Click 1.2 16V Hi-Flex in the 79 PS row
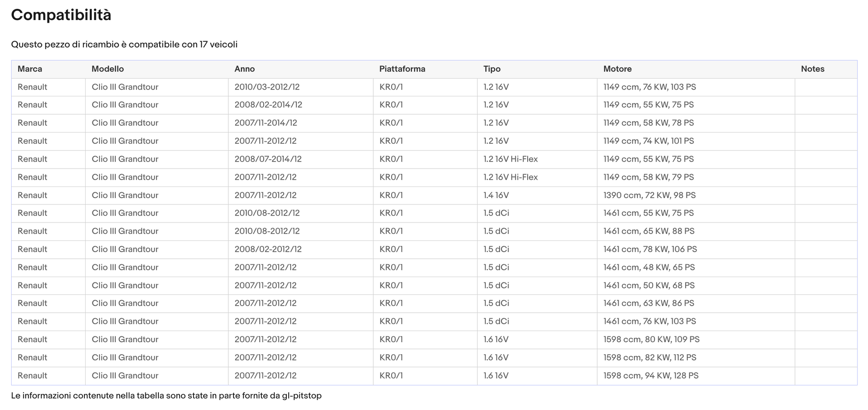The width and height of the screenshot is (868, 410). click(x=511, y=177)
